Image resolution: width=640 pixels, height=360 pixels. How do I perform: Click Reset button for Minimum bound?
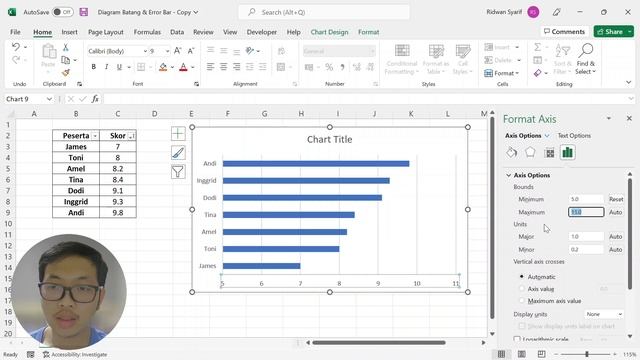tap(616, 199)
